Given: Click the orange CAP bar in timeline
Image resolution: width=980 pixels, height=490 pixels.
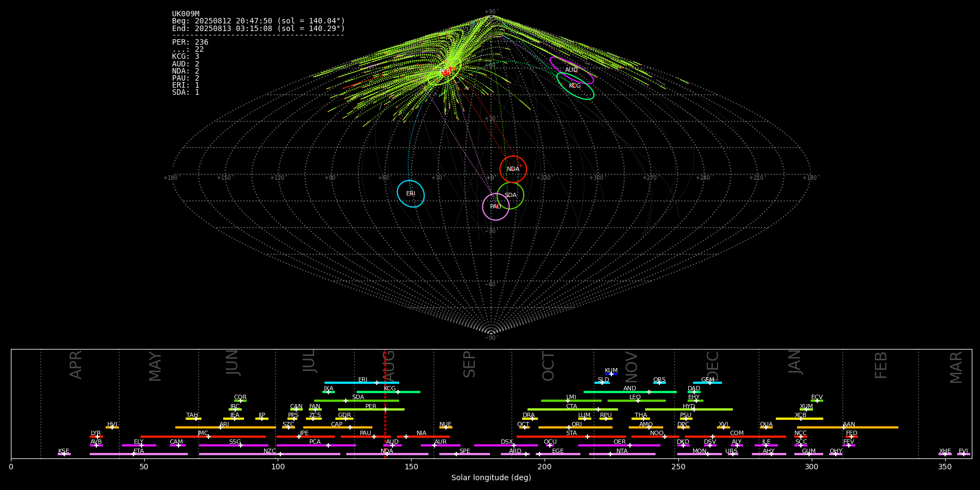Looking at the screenshot, I should 338,427.
